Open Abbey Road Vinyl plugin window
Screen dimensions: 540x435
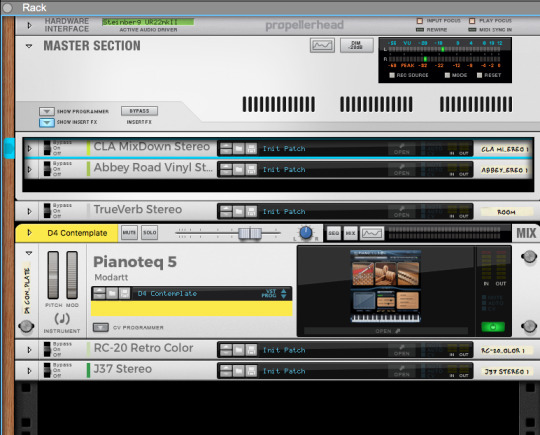(402, 169)
